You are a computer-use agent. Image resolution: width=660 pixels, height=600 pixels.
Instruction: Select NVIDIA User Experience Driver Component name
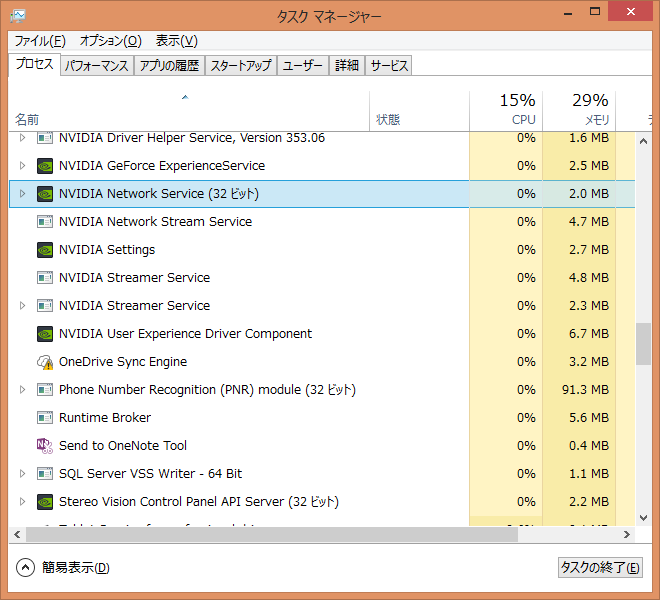[x=185, y=334]
